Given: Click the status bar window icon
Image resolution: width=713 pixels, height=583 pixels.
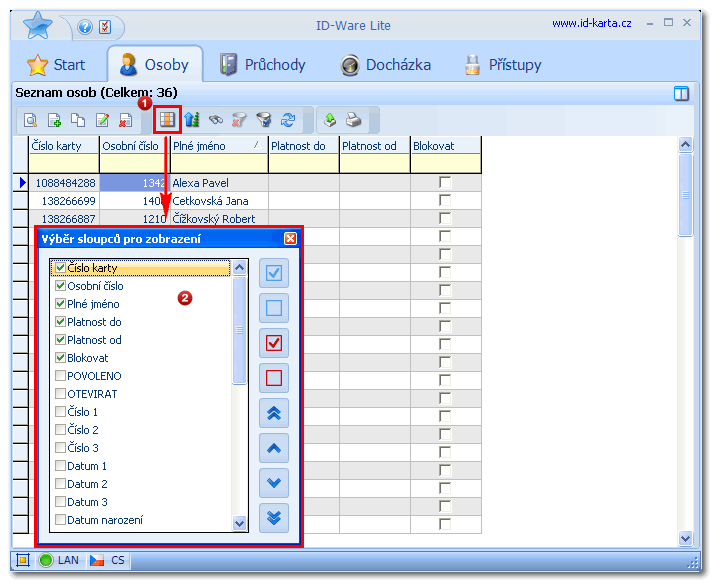Looking at the screenshot, I should coord(23,560).
